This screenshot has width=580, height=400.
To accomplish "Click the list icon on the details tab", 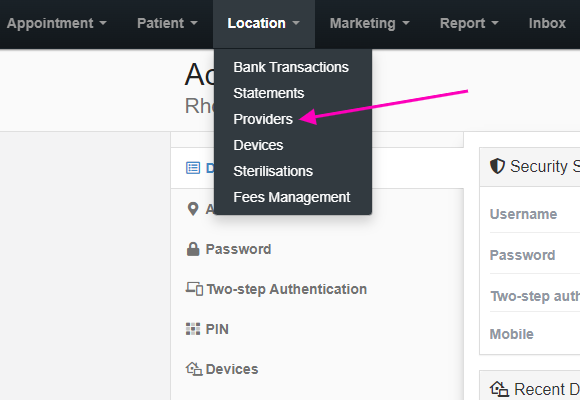I will click(193, 168).
